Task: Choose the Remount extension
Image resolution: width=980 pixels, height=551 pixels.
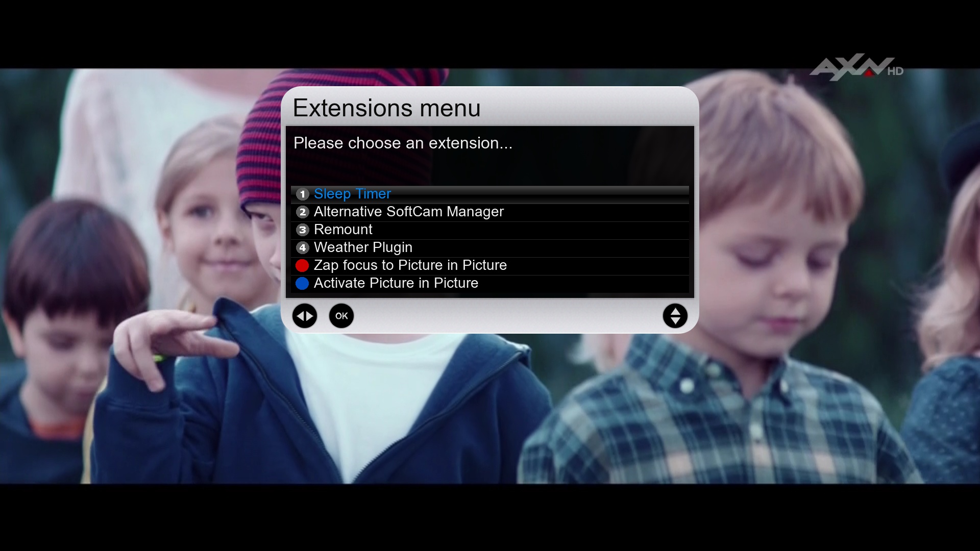Action: (x=343, y=230)
